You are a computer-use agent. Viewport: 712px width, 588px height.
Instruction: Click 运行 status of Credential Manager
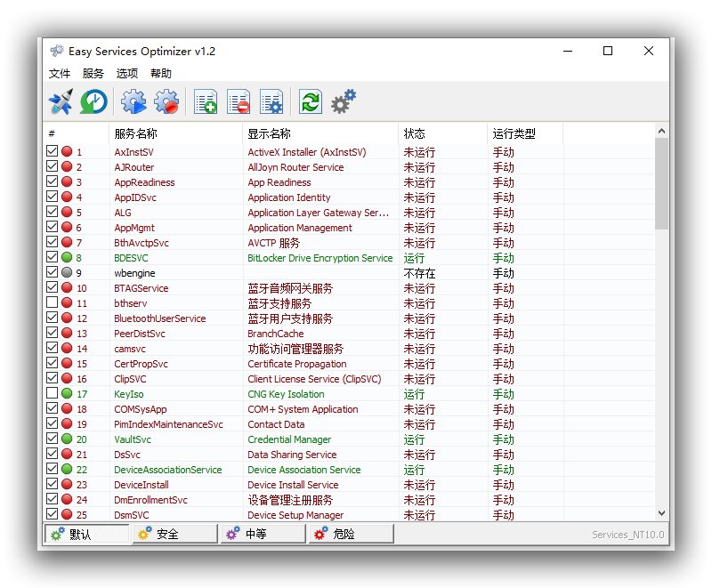[x=414, y=439]
